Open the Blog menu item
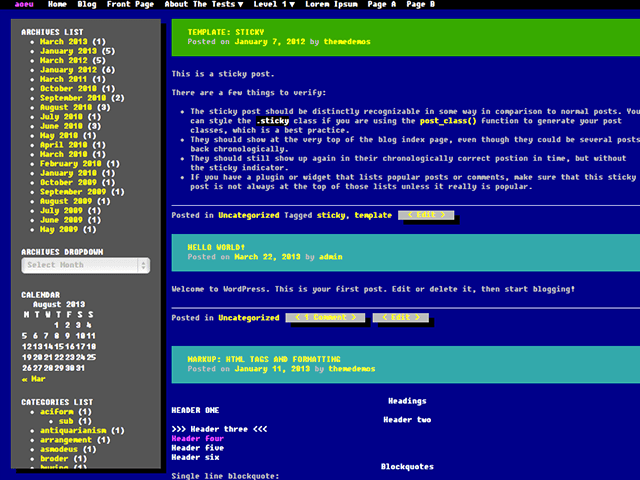 point(87,4)
